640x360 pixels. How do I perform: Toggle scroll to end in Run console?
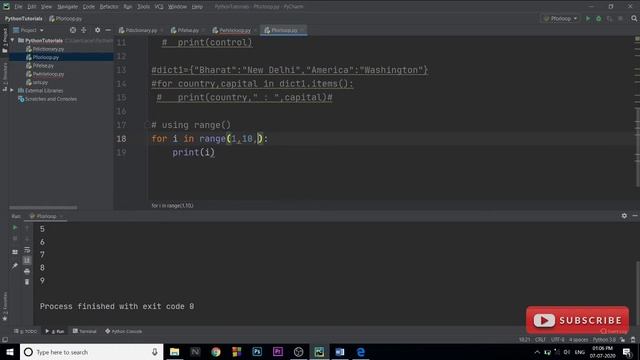point(27,260)
